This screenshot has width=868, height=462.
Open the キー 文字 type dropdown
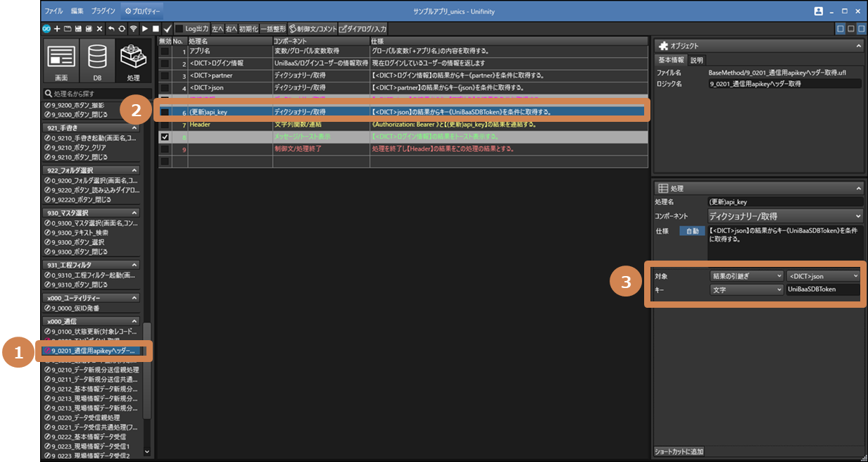pos(746,289)
